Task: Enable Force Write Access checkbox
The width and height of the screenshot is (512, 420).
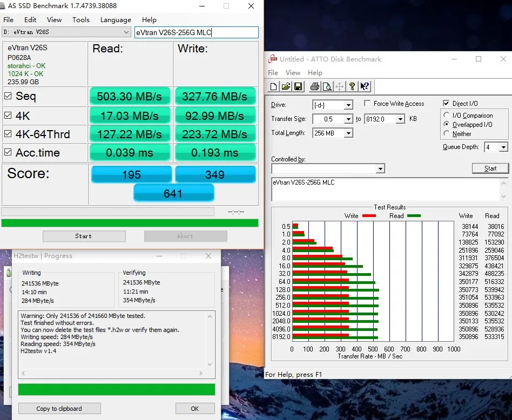Action: 367,104
